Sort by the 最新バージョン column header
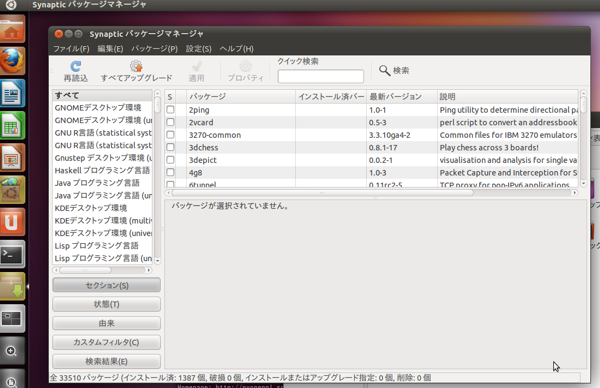Image resolution: width=600 pixels, height=388 pixels. click(x=402, y=97)
